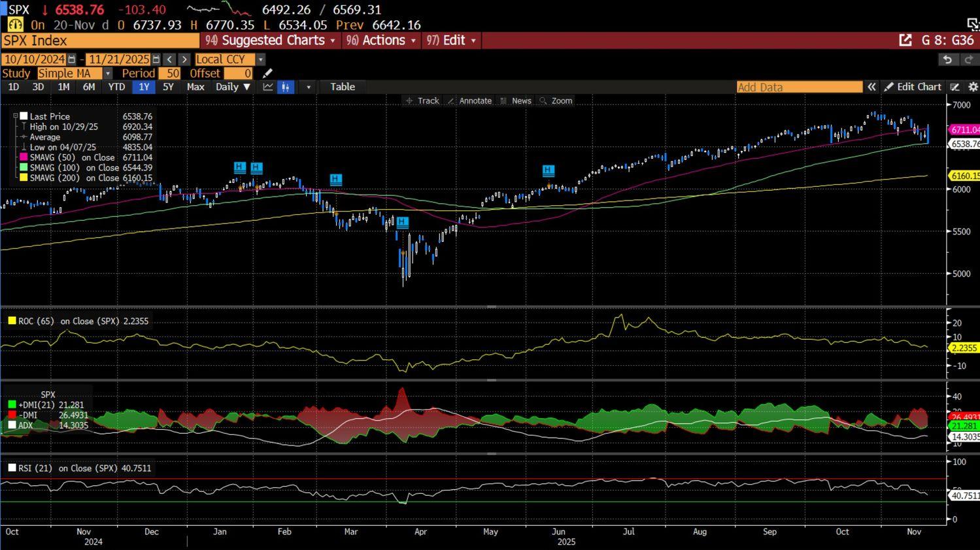980x550 pixels.
Task: Switch to line chart view icon
Action: [x=268, y=87]
